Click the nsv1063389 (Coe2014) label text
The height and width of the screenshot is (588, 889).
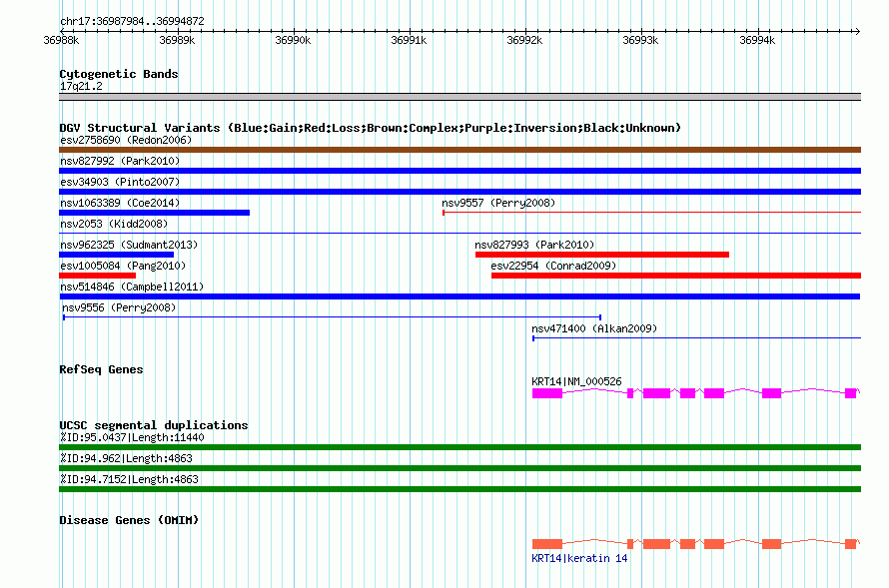tap(120, 203)
